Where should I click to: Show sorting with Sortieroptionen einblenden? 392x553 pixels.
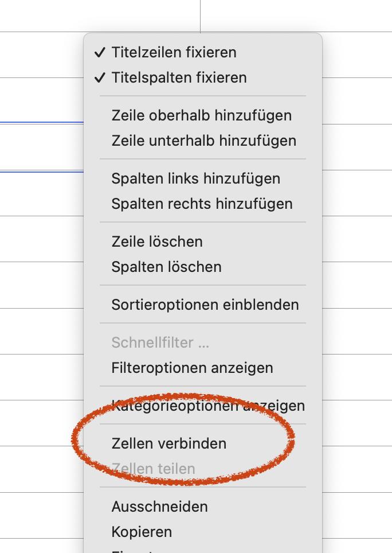(x=205, y=305)
